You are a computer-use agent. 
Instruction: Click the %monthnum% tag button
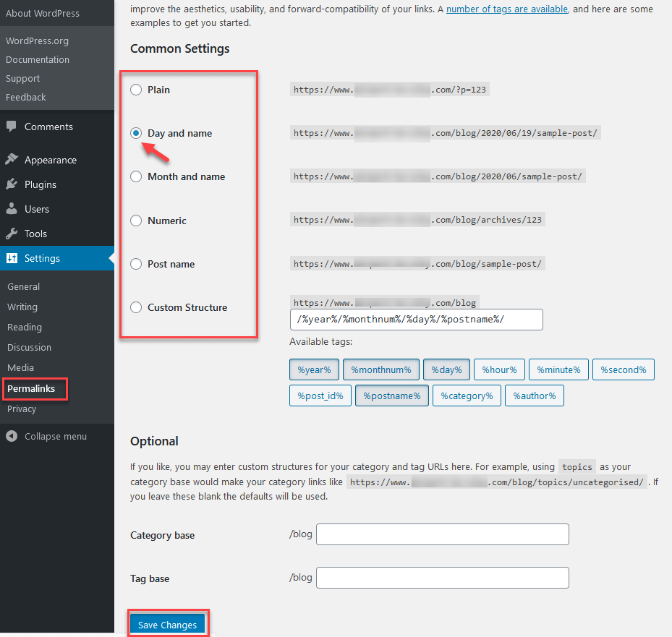pos(381,369)
